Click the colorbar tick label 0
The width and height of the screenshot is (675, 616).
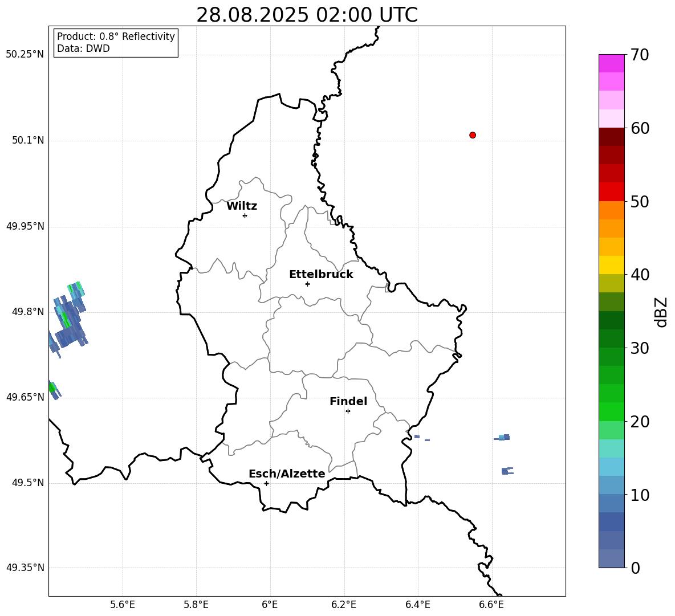pos(636,568)
